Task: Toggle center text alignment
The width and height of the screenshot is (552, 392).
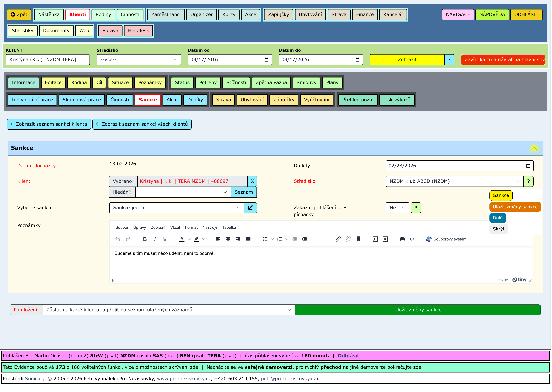Action: pos(228,239)
